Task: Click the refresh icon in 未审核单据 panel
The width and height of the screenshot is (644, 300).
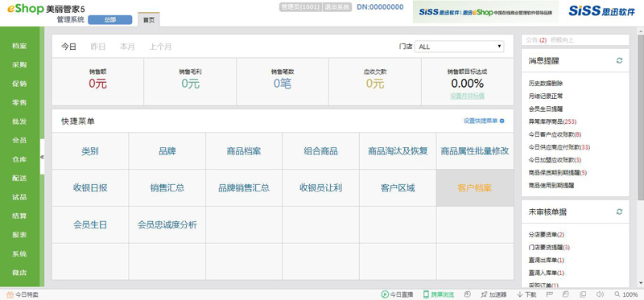Action: click(x=619, y=212)
